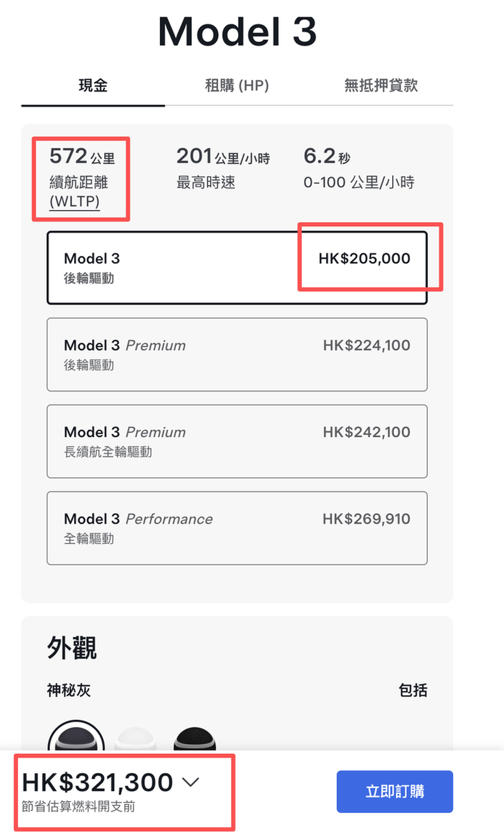The height and width of the screenshot is (833, 504).
Task: Click the 572 公里 range figure
Action: 82,156
